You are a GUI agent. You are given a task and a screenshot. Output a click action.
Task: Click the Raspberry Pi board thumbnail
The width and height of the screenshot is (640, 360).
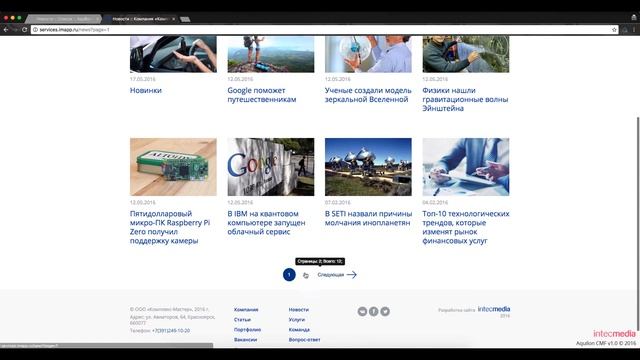173,167
